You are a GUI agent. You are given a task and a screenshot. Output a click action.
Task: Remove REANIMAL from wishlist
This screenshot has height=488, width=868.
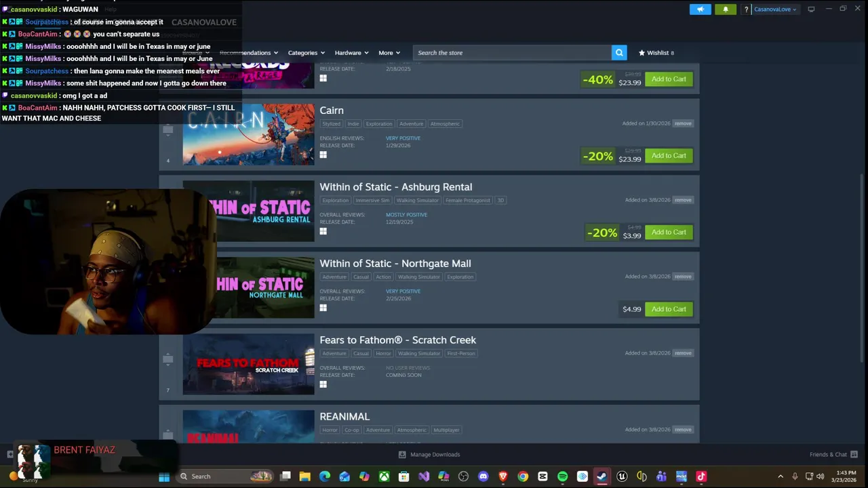(683, 430)
